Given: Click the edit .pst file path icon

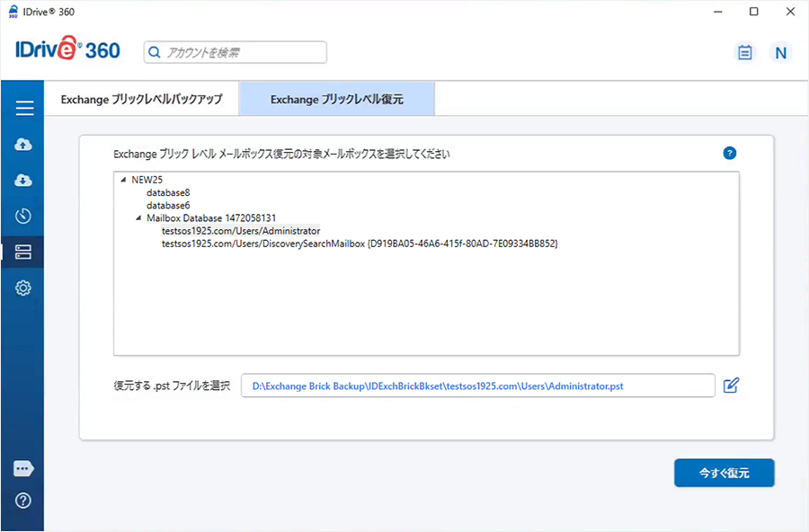Looking at the screenshot, I should pyautogui.click(x=731, y=386).
